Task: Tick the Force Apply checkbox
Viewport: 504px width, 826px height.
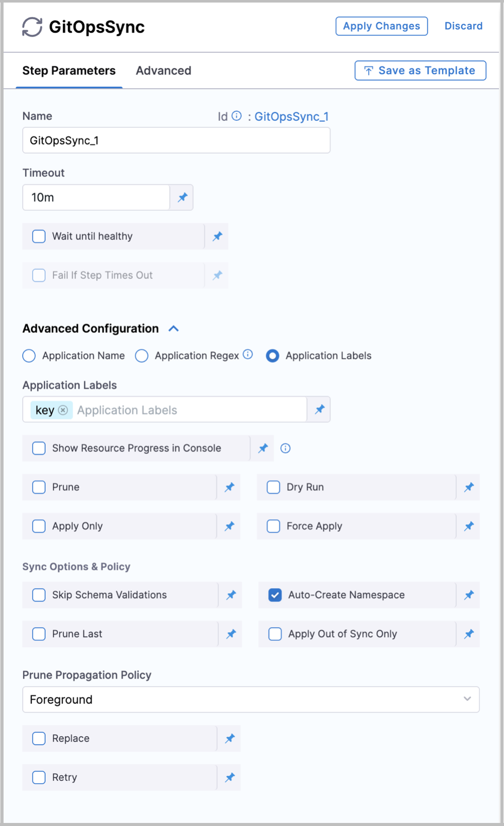Action: 273,526
